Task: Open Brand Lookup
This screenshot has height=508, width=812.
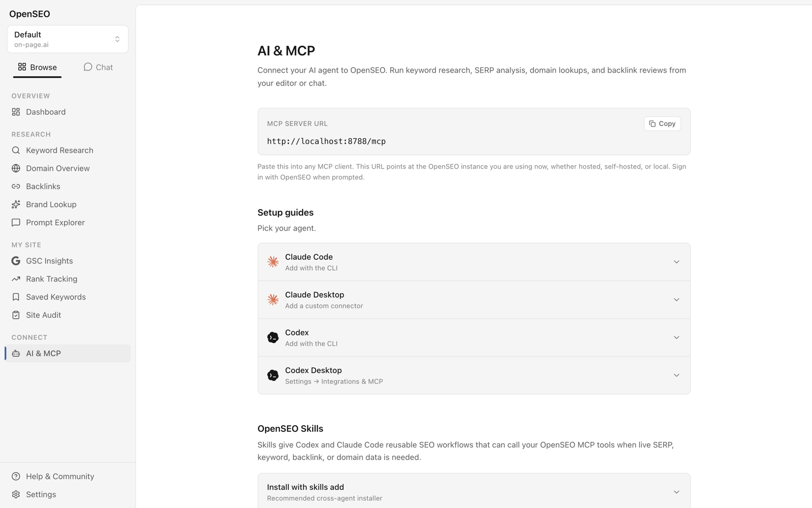Action: pyautogui.click(x=68, y=204)
